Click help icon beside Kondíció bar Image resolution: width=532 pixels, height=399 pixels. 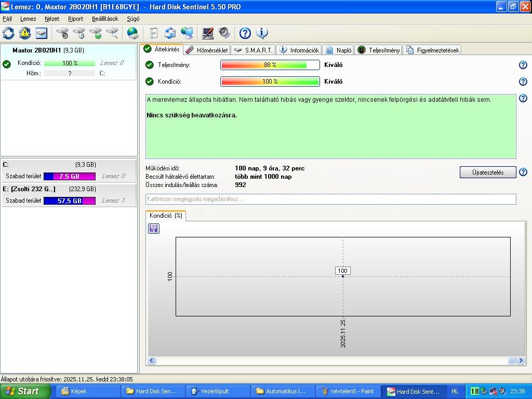pos(523,82)
